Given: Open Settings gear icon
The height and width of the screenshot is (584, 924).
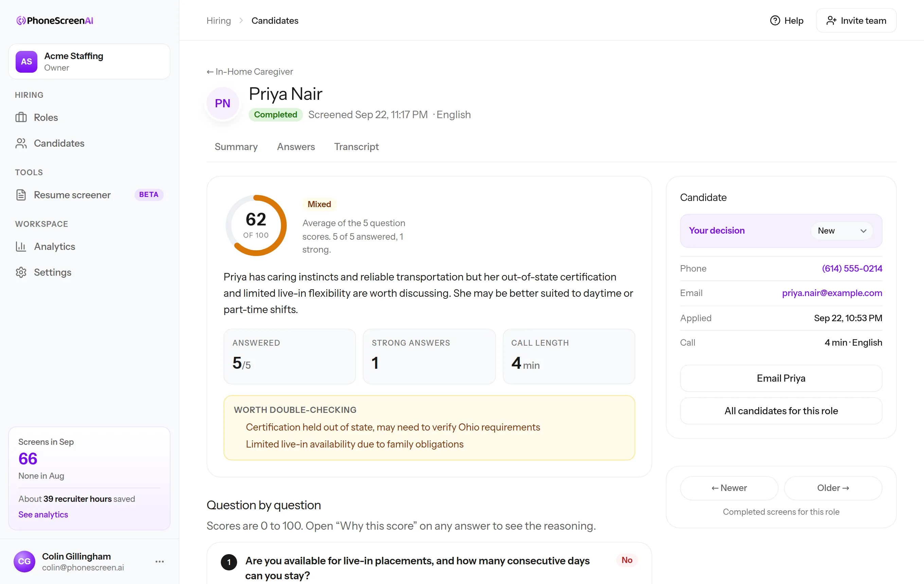Looking at the screenshot, I should coord(21,272).
